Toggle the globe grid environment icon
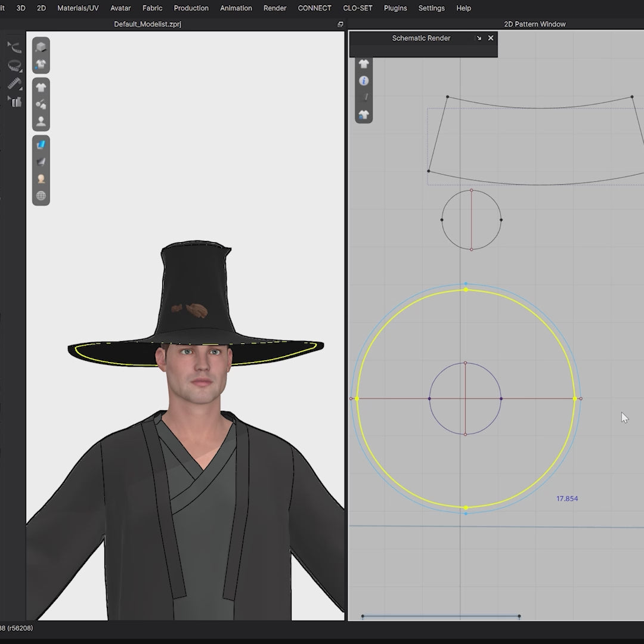Viewport: 644px width, 644px height. [41, 196]
